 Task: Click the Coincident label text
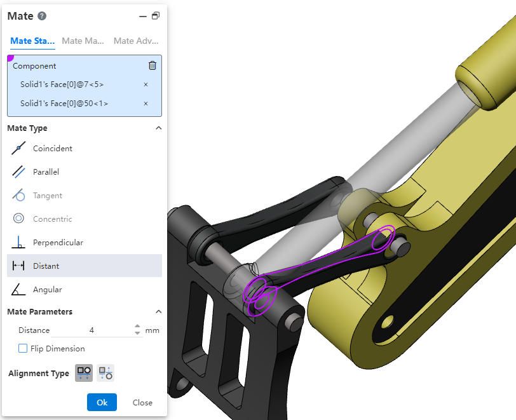point(53,149)
